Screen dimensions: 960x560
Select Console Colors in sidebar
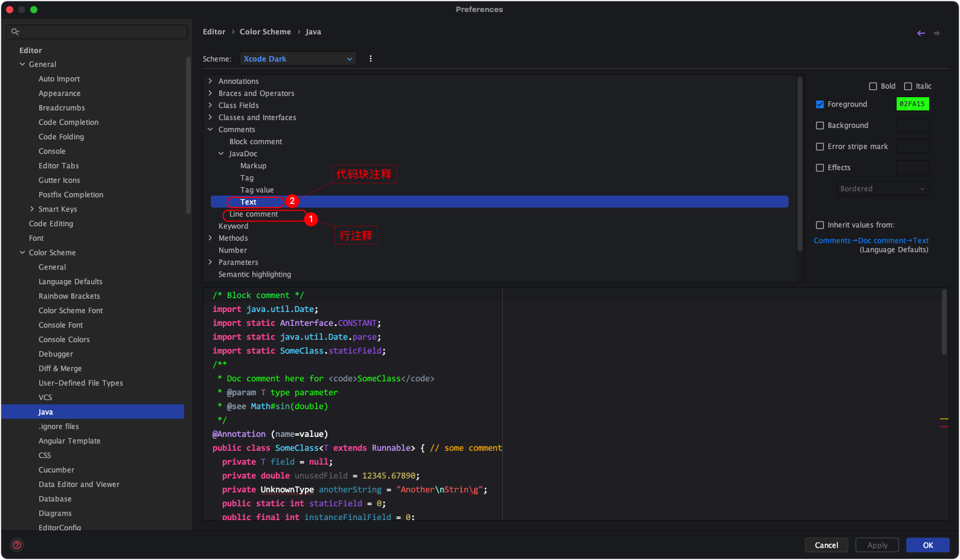pyautogui.click(x=64, y=339)
